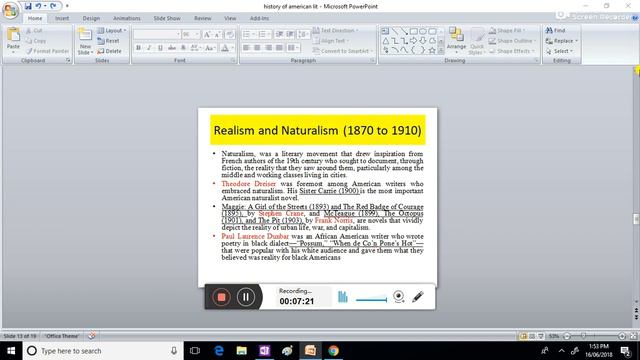Open the Layout dropdown
This screenshot has width=640, height=360.
pyautogui.click(x=112, y=31)
